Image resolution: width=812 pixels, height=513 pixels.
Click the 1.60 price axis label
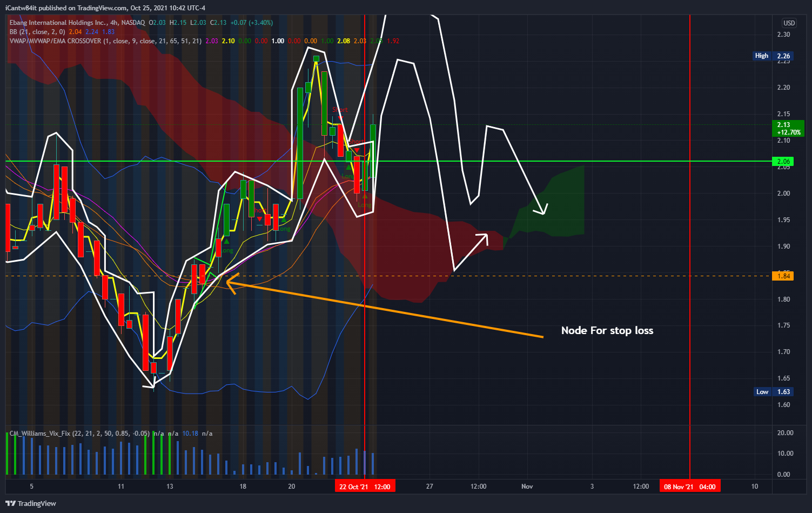click(783, 405)
